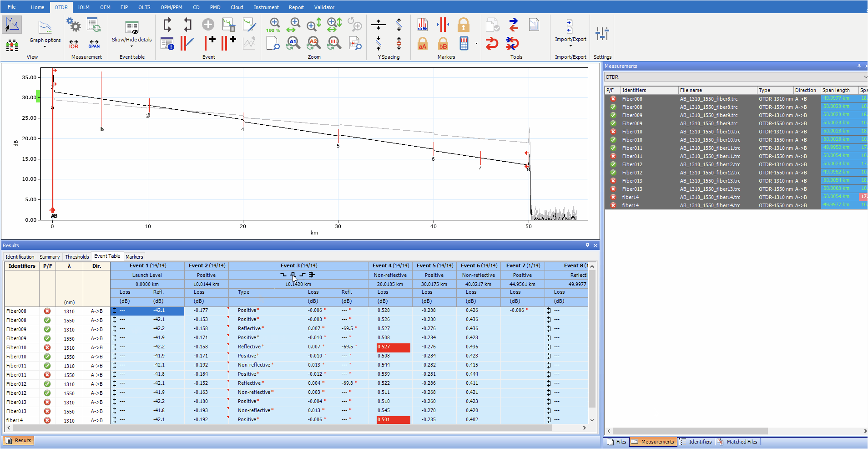
Task: Switch to the Validator ribbon tab
Action: (x=324, y=7)
